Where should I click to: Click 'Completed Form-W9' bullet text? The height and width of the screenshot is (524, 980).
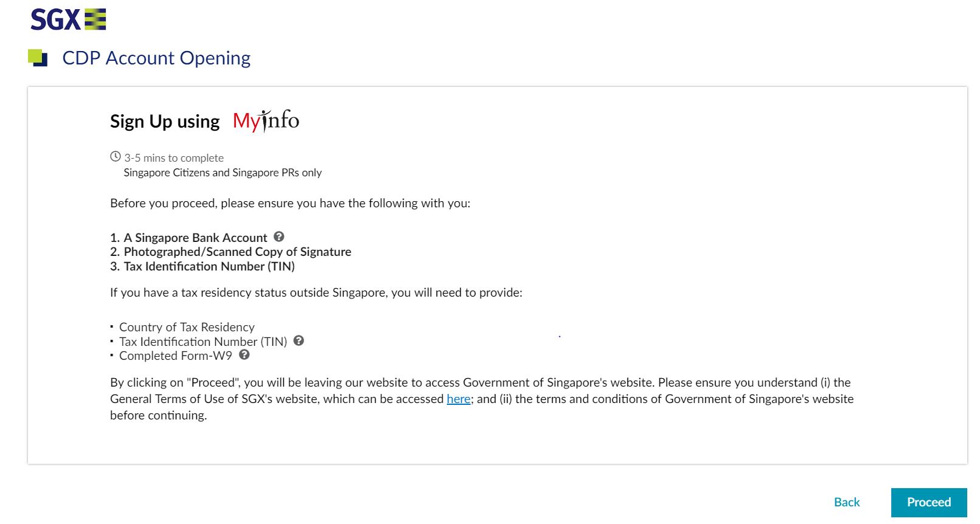[x=176, y=356]
